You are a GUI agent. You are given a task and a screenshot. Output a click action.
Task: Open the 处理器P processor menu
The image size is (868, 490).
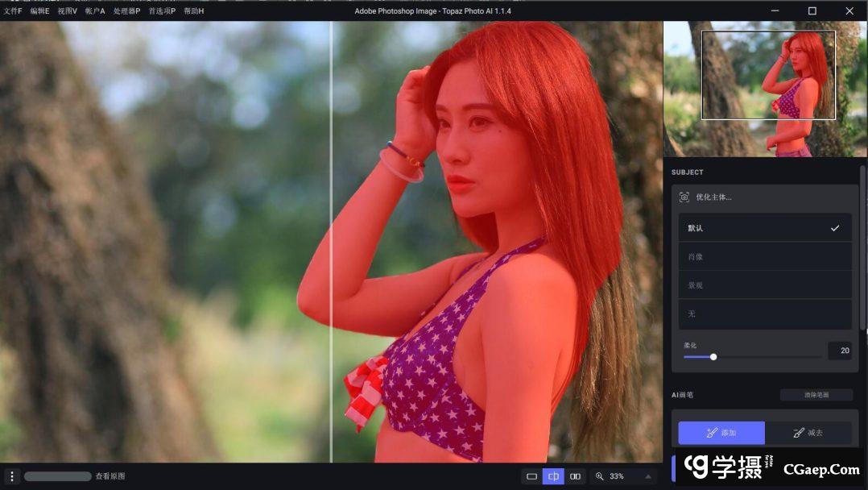(126, 11)
